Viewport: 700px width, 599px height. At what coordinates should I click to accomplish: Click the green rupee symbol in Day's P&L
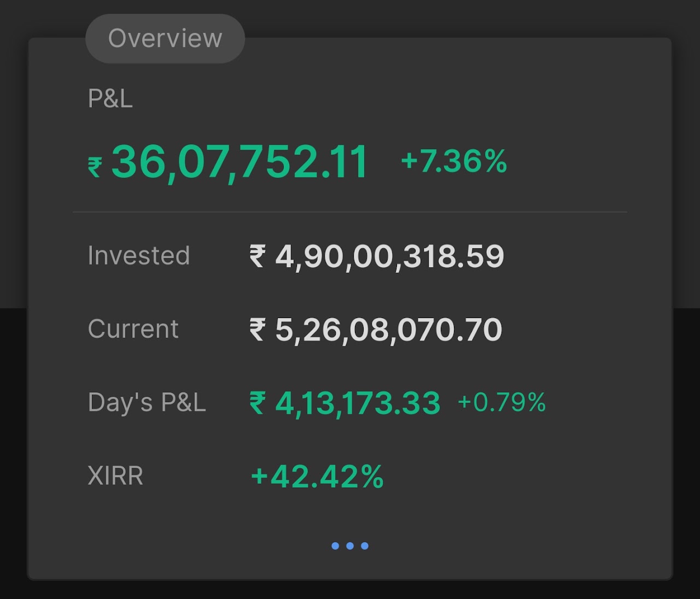(258, 403)
